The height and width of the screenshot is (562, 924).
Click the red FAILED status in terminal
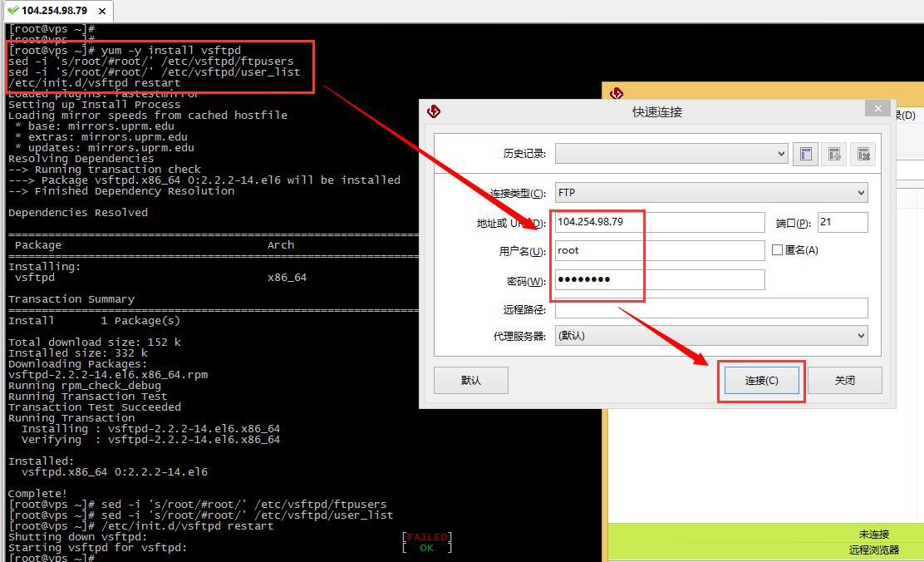click(427, 537)
